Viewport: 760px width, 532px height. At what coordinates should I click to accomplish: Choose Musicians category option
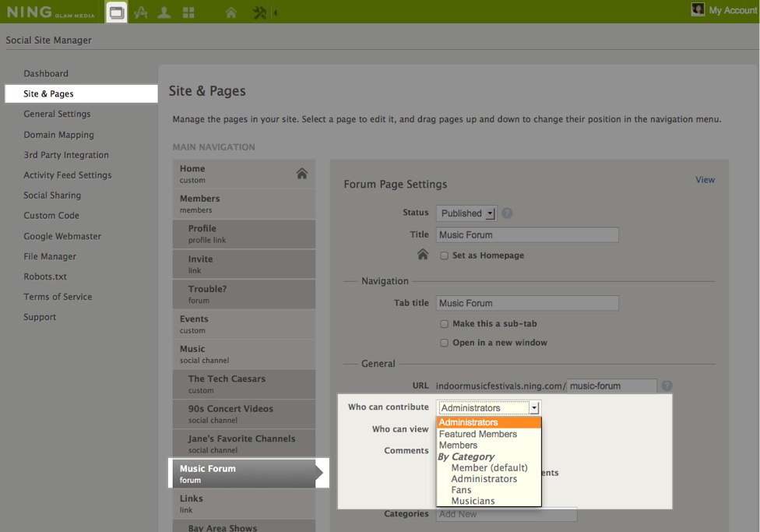coord(473,501)
